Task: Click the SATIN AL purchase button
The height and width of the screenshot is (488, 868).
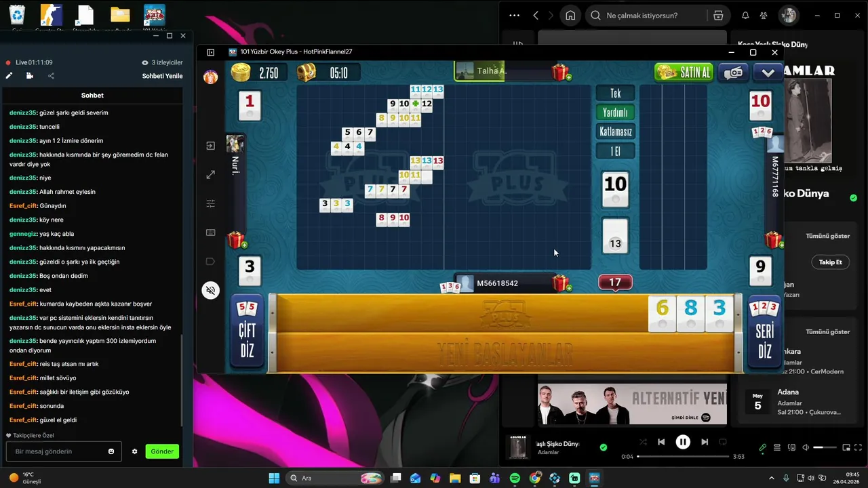Action: (684, 72)
